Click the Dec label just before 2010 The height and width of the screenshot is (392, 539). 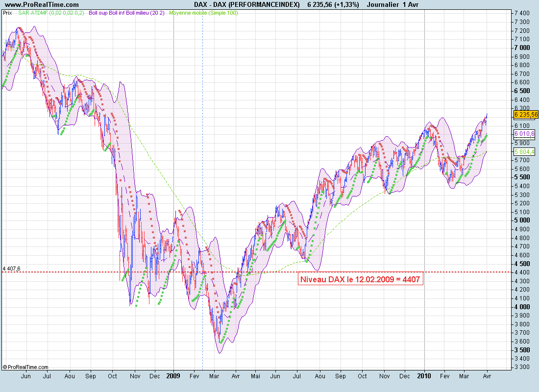(405, 376)
